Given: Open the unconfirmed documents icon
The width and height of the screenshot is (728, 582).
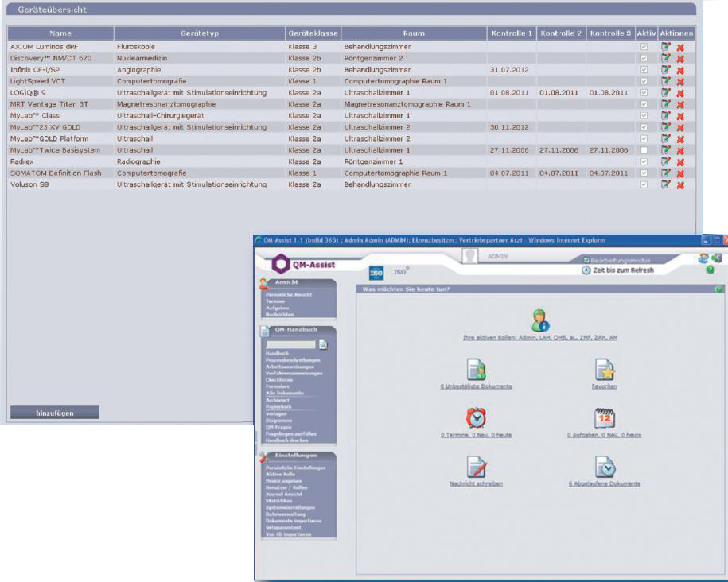Looking at the screenshot, I should coord(476,370).
